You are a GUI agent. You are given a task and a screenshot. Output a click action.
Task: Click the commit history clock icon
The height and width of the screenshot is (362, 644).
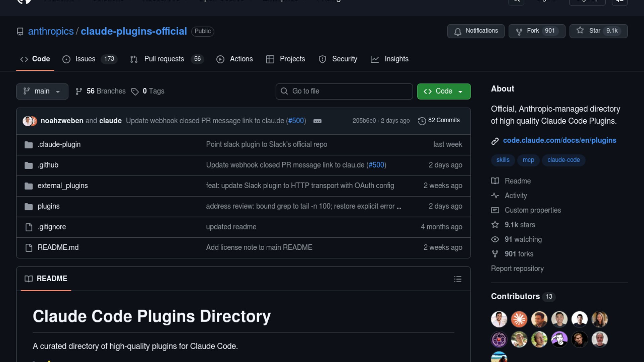click(422, 121)
